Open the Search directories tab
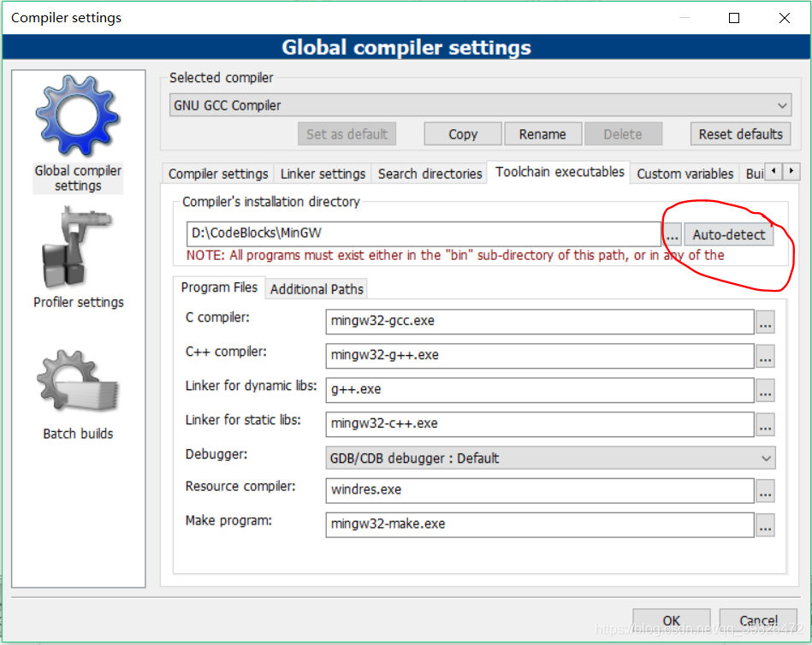The height and width of the screenshot is (645, 812). pyautogui.click(x=429, y=173)
